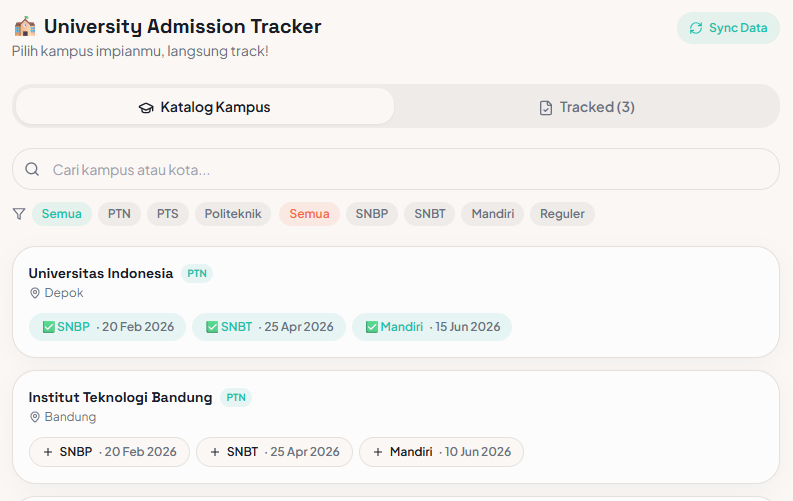This screenshot has width=793, height=501.
Task: Click the Depok location pin icon
Action: (35, 293)
